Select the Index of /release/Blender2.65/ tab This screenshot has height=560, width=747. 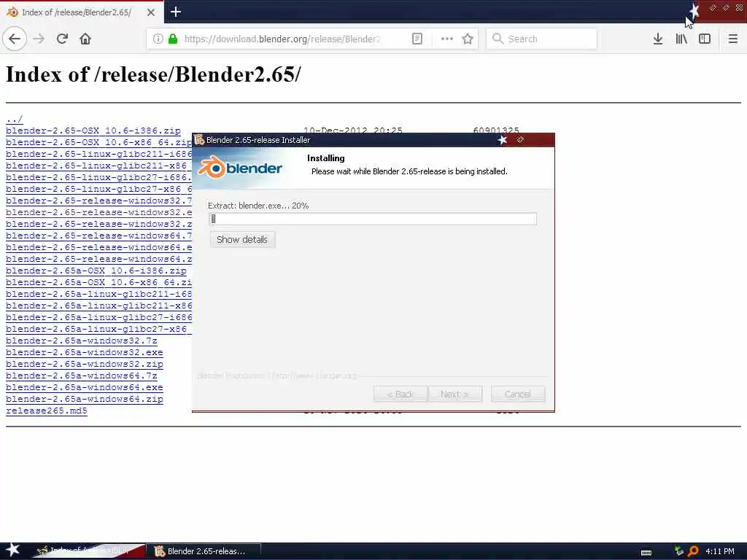[82, 12]
